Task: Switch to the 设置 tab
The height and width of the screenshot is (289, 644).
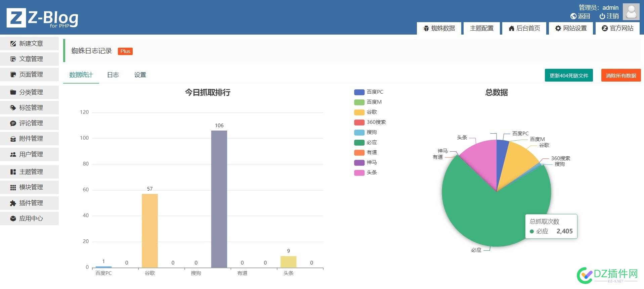Action: (x=140, y=75)
